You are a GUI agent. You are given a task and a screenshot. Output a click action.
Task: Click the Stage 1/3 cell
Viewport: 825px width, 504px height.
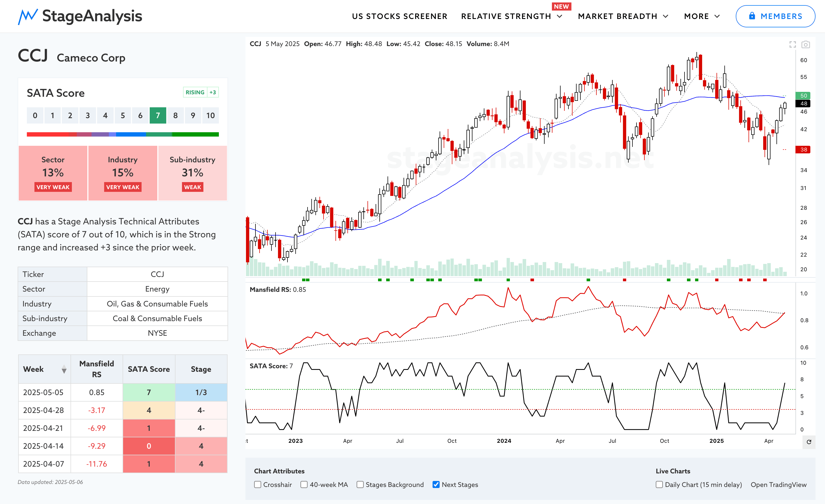point(201,392)
